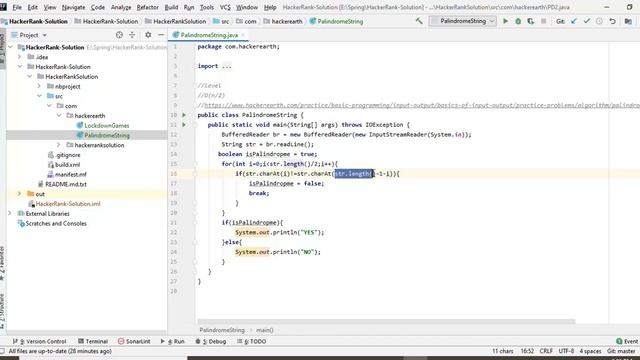Open the Refactor menu

pos(147,7)
